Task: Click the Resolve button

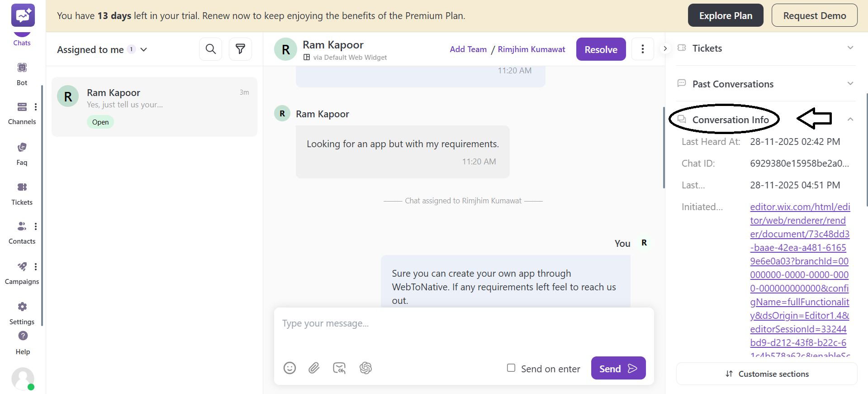Action: pyautogui.click(x=601, y=49)
